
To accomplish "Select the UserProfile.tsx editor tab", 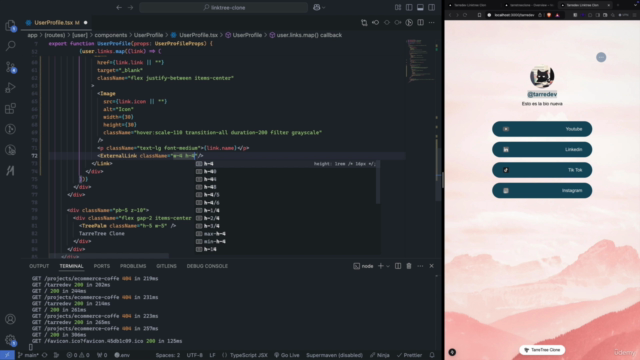I will click(56, 22).
